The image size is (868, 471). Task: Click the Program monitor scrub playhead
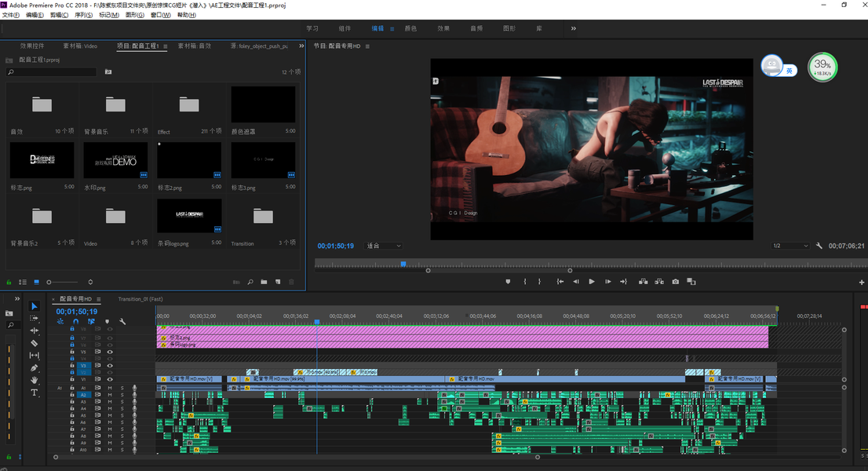[403, 264]
